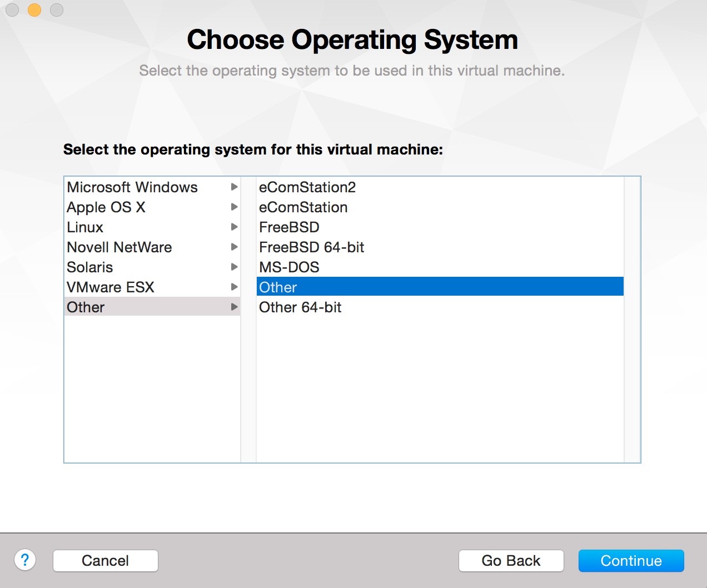Screen dimensions: 707x588
Task: Click the version list scrollbar track
Action: point(632,320)
